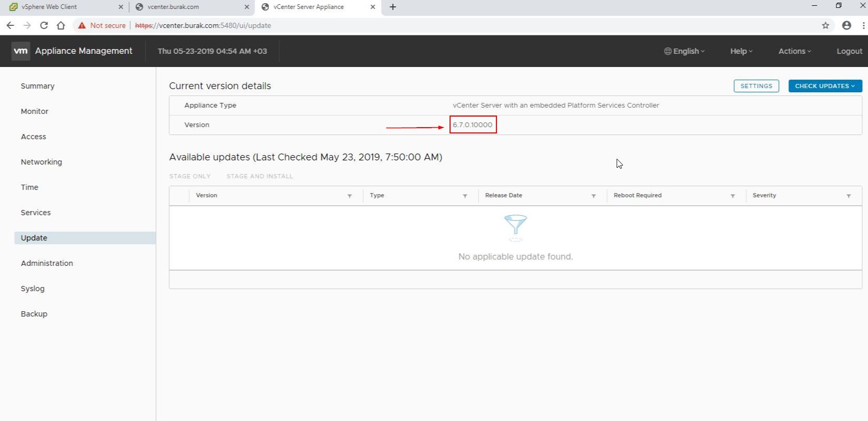Screen dimensions: 868x421
Task: Click the vm logo in the header
Action: [x=21, y=51]
